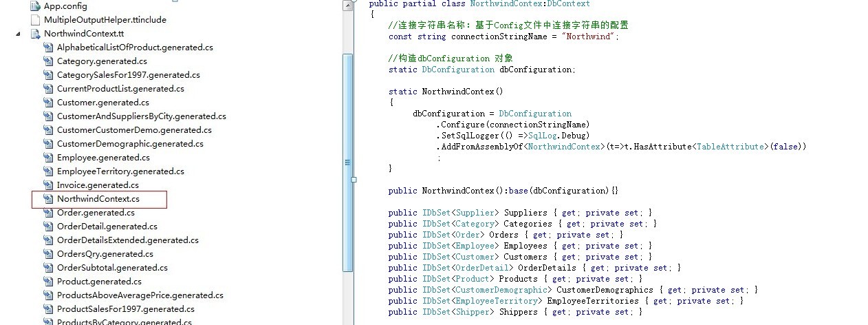Click the solution tree vertical scrollbar thumb

[347, 162]
